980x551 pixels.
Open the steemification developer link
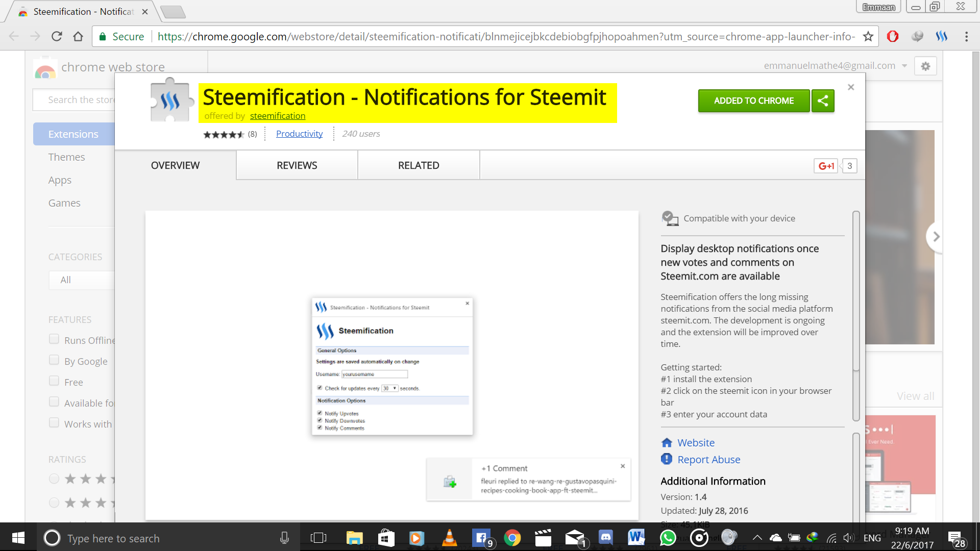278,116
